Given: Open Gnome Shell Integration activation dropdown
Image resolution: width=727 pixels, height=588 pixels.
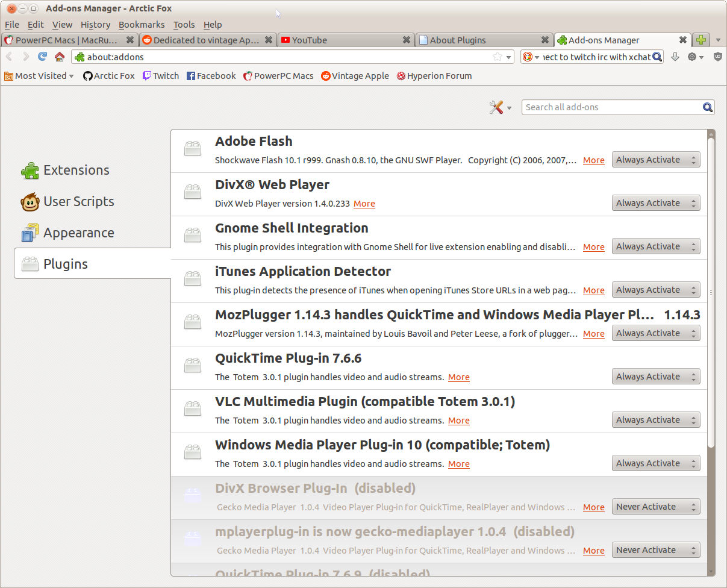Looking at the screenshot, I should pos(656,246).
